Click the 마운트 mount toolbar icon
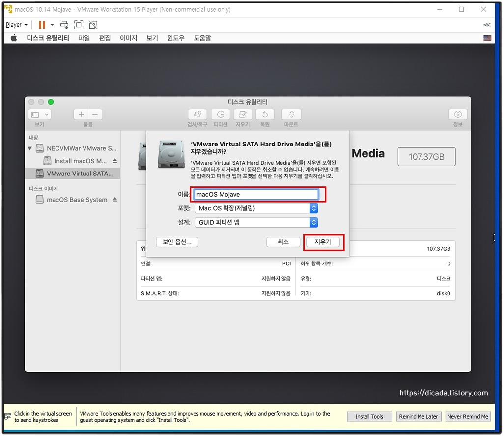The image size is (504, 436). [x=291, y=115]
